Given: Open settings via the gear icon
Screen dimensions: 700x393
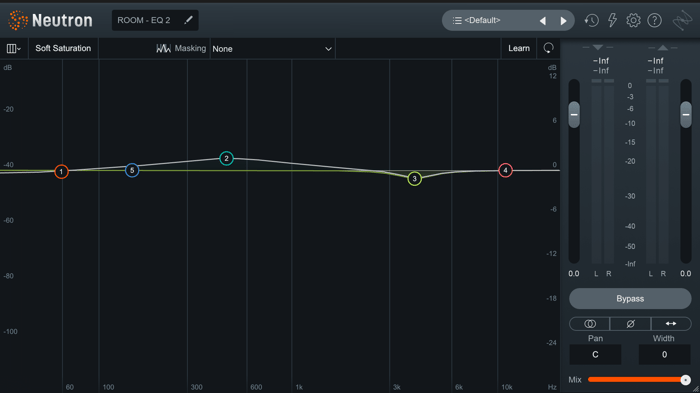Looking at the screenshot, I should point(633,20).
